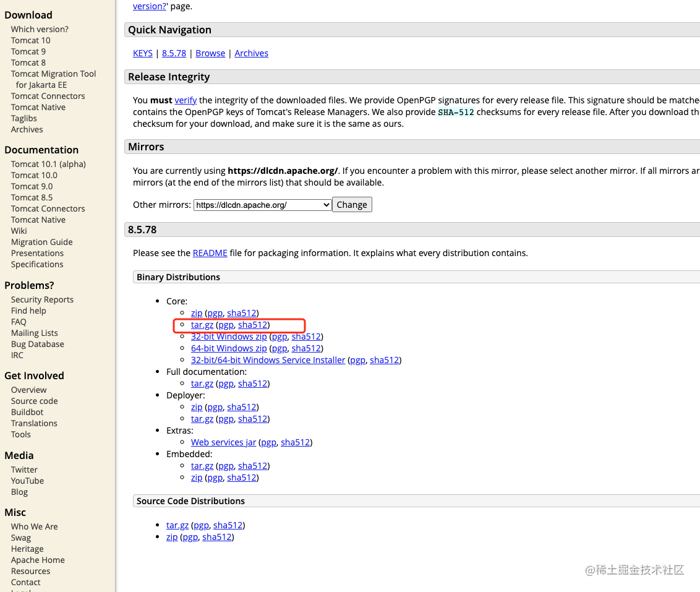Open pgp signature for source zip
700x592 pixels.
pyautogui.click(x=190, y=537)
